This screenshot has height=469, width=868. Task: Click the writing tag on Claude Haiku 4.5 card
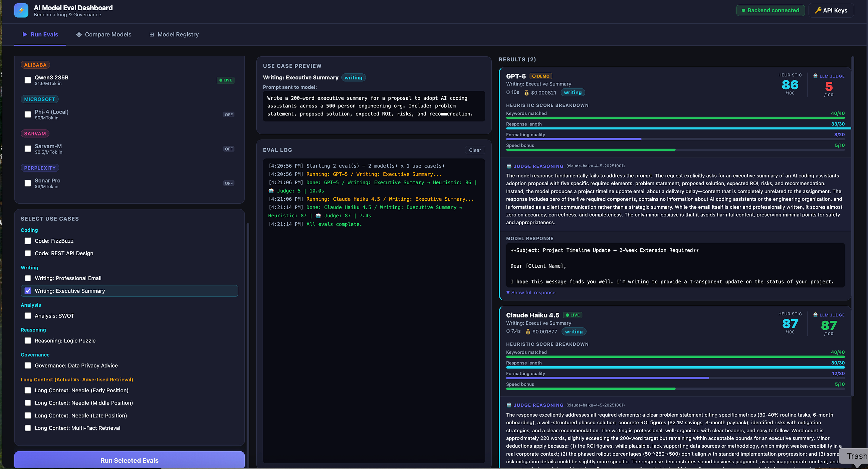(574, 331)
